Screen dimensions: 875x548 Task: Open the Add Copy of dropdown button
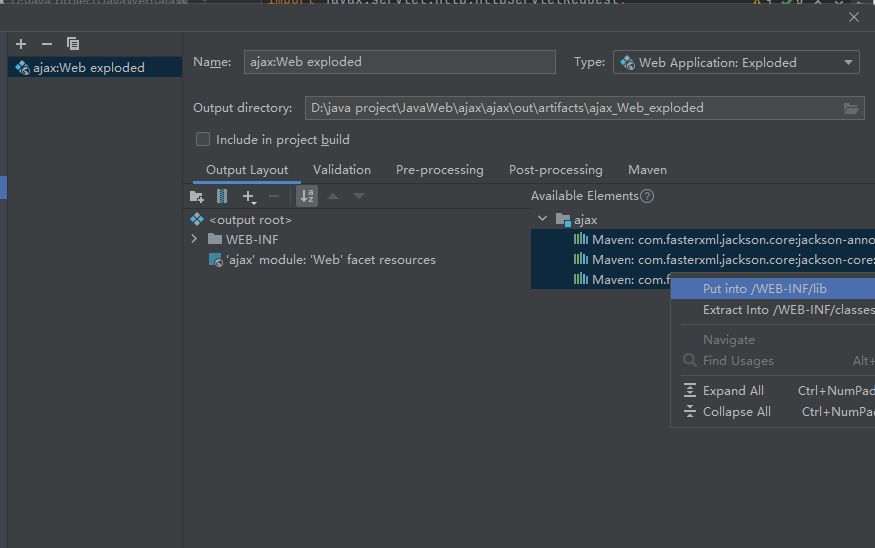[250, 197]
